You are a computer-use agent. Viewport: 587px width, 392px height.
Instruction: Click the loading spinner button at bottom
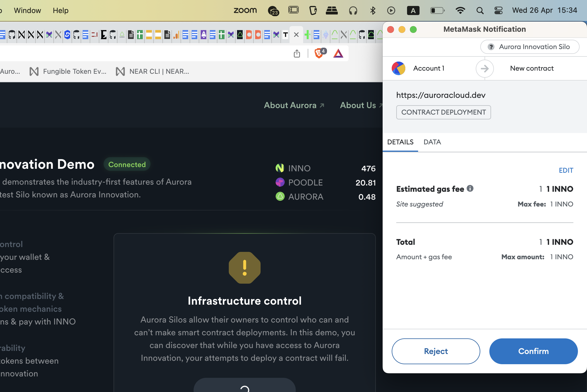pos(245,385)
